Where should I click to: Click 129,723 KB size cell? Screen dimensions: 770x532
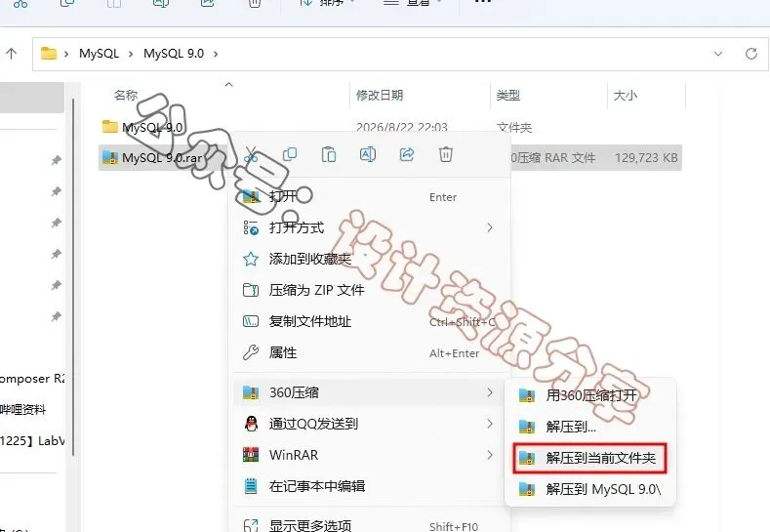click(646, 158)
